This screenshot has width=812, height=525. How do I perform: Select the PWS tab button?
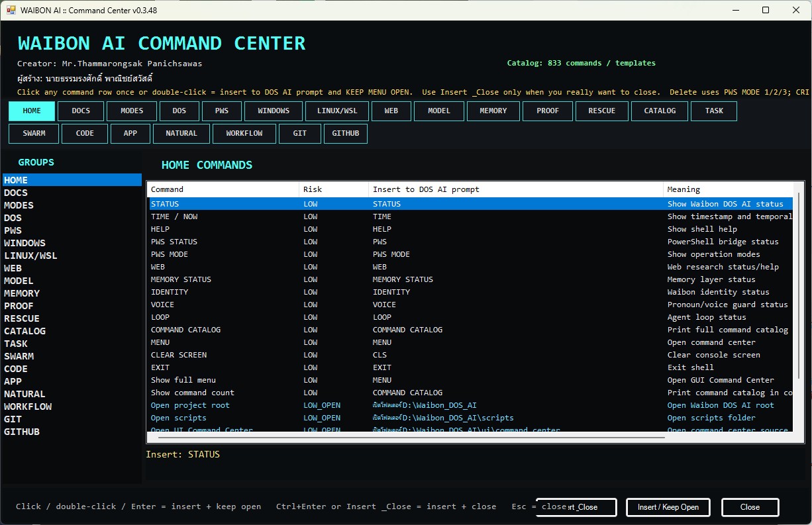(222, 111)
